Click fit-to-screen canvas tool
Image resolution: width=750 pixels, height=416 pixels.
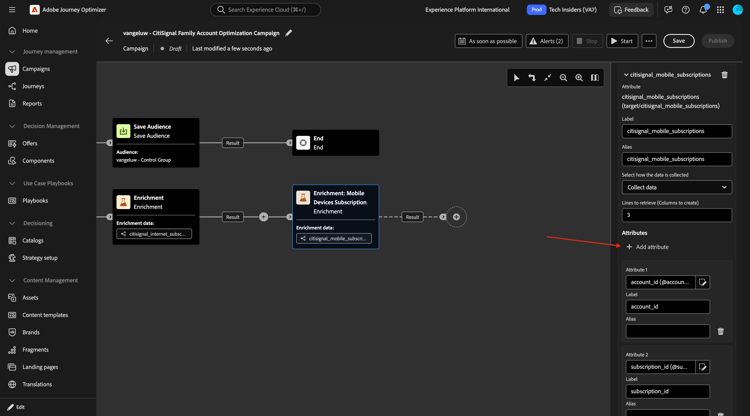click(x=548, y=78)
